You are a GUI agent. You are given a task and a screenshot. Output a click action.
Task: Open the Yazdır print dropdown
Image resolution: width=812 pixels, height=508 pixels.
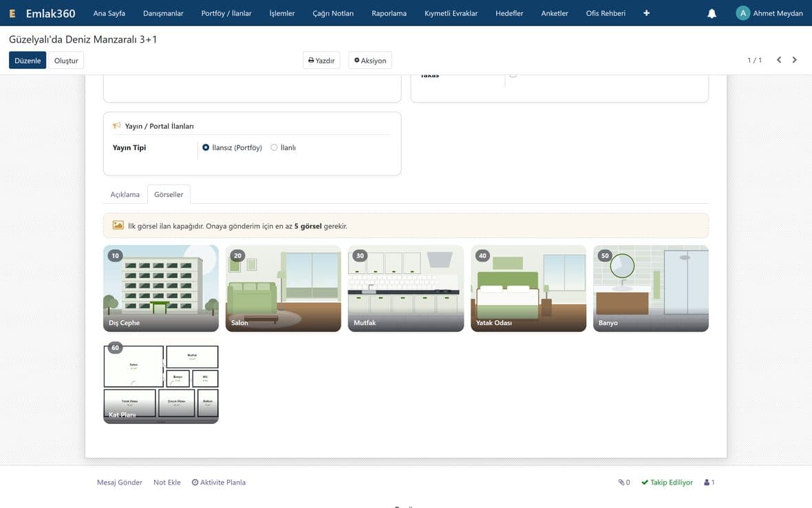[x=321, y=60]
